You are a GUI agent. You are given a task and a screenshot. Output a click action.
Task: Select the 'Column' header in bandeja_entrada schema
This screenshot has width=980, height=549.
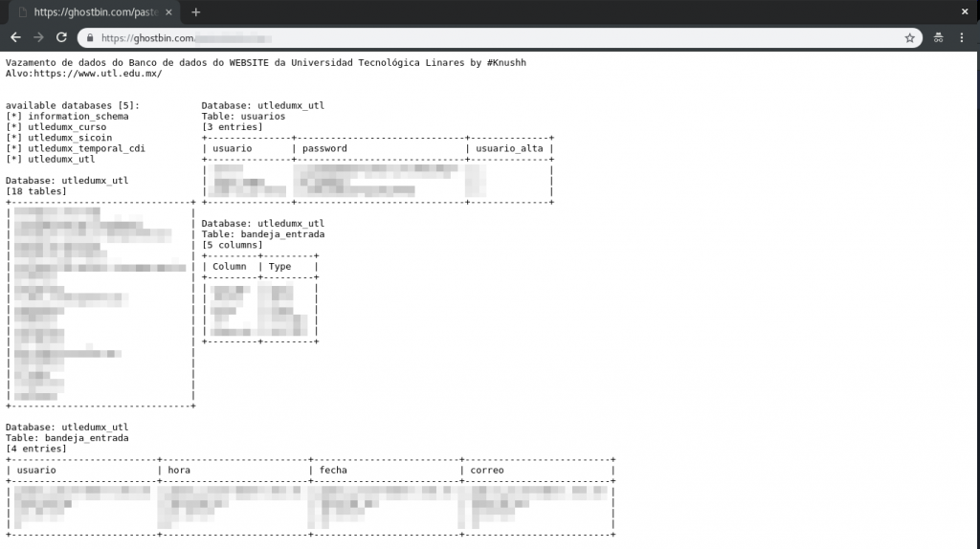click(x=230, y=266)
